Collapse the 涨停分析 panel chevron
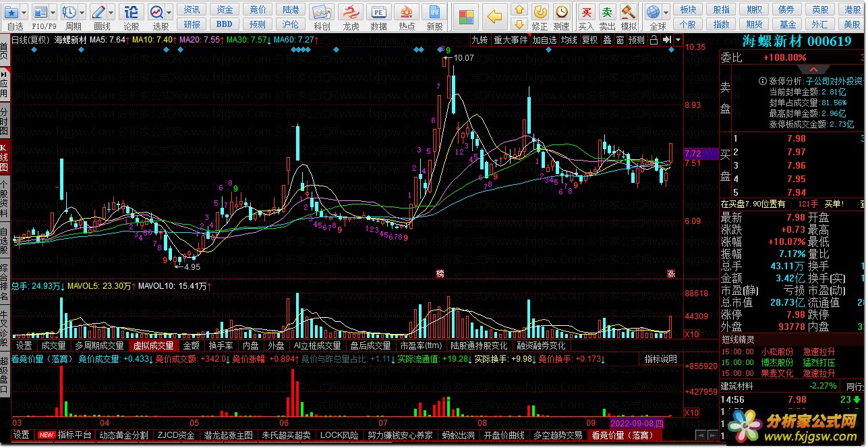This screenshot has height=448, width=868. coord(815,69)
